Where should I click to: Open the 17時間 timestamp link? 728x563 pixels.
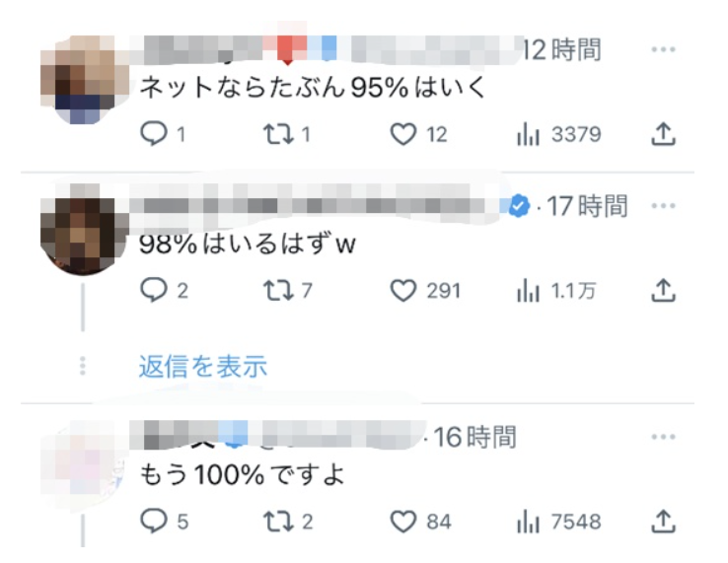587,206
